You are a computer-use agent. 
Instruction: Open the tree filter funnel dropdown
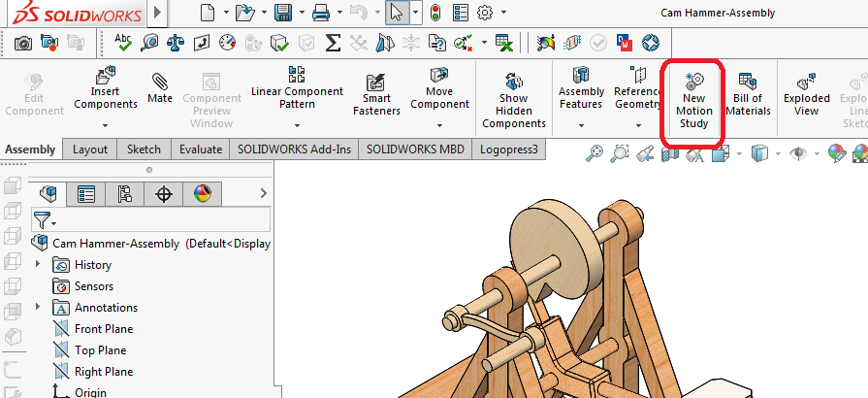point(46,220)
